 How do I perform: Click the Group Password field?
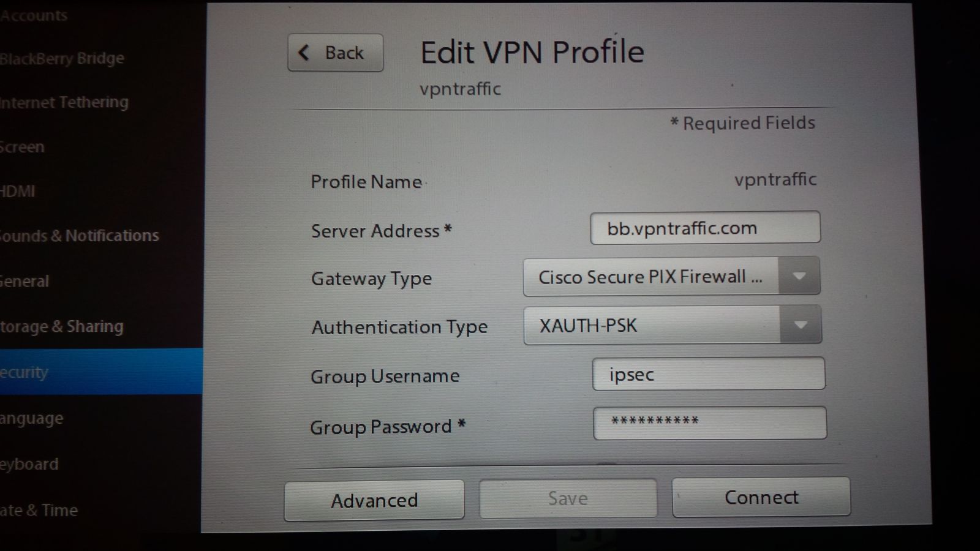[710, 422]
